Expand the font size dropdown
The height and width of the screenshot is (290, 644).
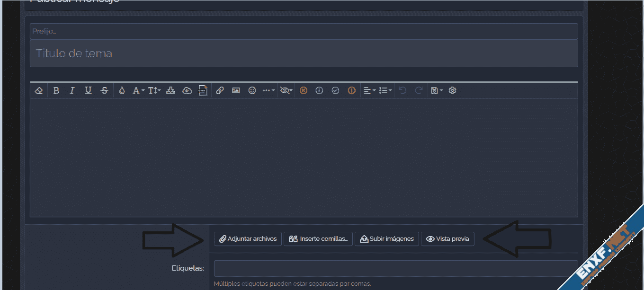(154, 90)
